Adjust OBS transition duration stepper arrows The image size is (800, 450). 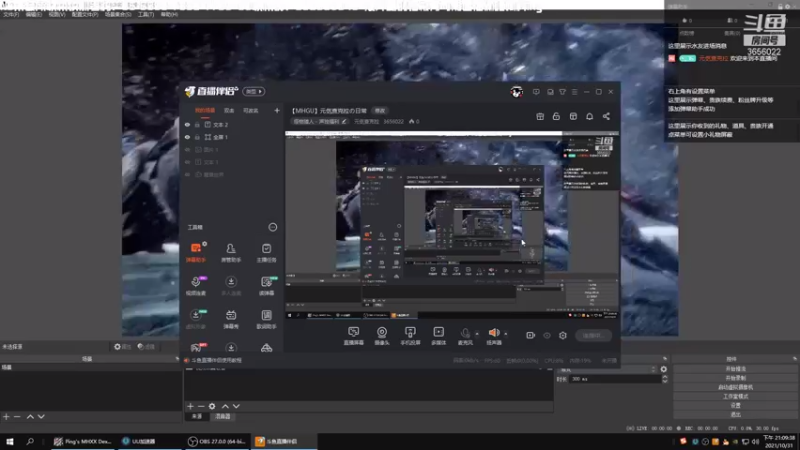[x=664, y=379]
